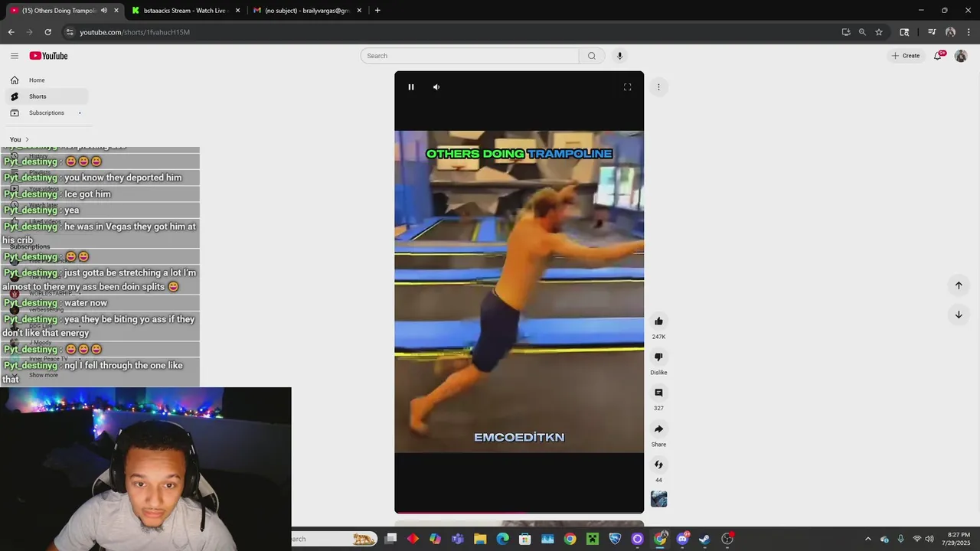Screen dimensions: 980x551
Task: Go to the YouTube logo homepage
Action: point(48,56)
